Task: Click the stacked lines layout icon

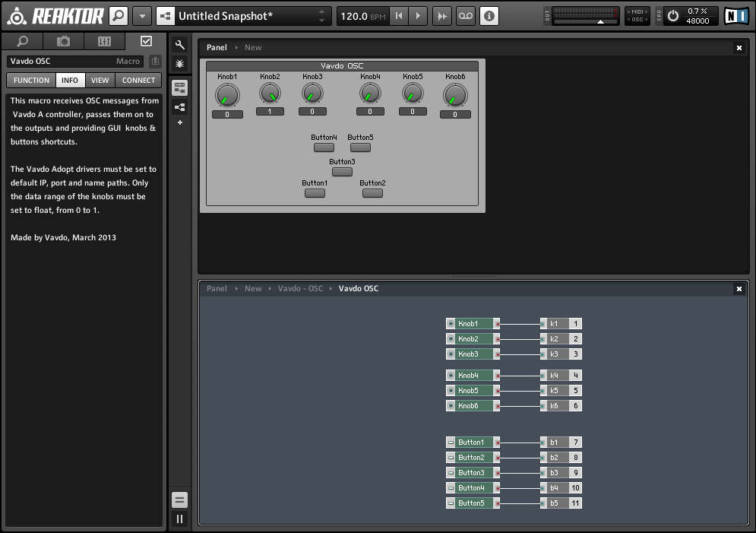Action: pyautogui.click(x=180, y=500)
